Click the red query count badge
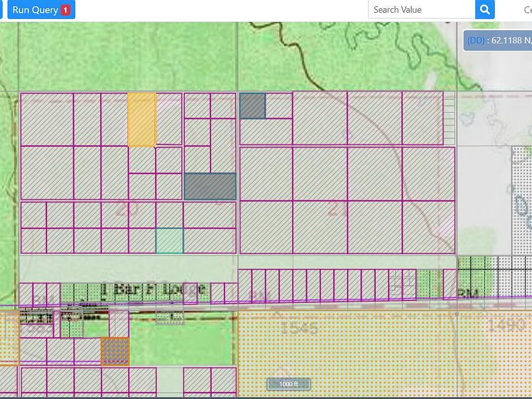The width and height of the screenshot is (532, 399). tap(65, 10)
